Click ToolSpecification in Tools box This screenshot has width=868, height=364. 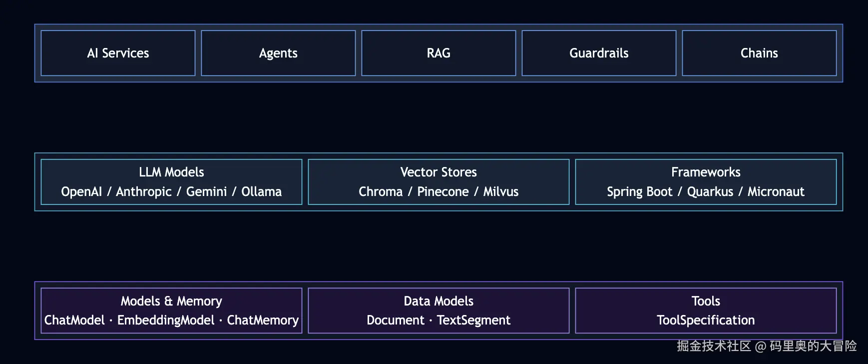tap(706, 320)
